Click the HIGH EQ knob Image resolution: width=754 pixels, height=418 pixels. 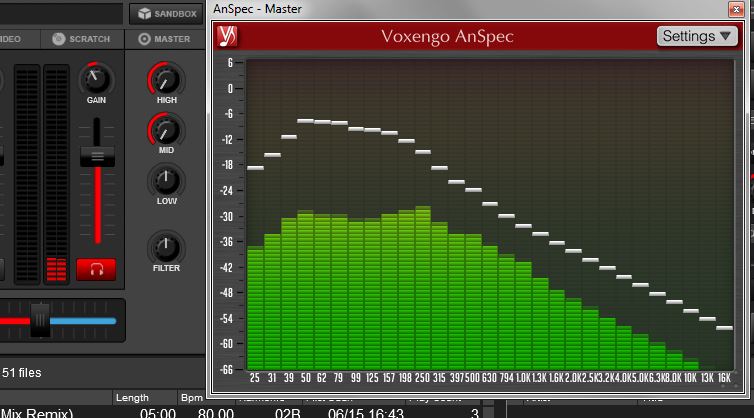(165, 78)
